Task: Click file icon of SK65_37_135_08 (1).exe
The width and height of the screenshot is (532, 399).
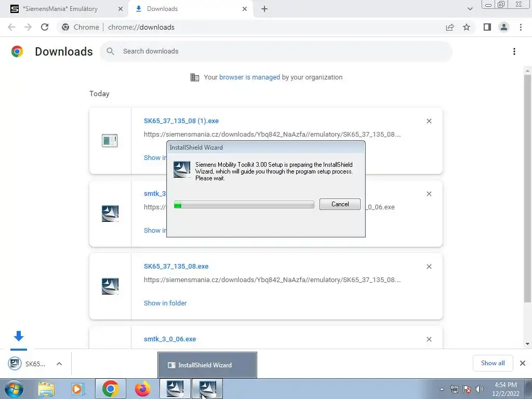Action: pos(110,140)
